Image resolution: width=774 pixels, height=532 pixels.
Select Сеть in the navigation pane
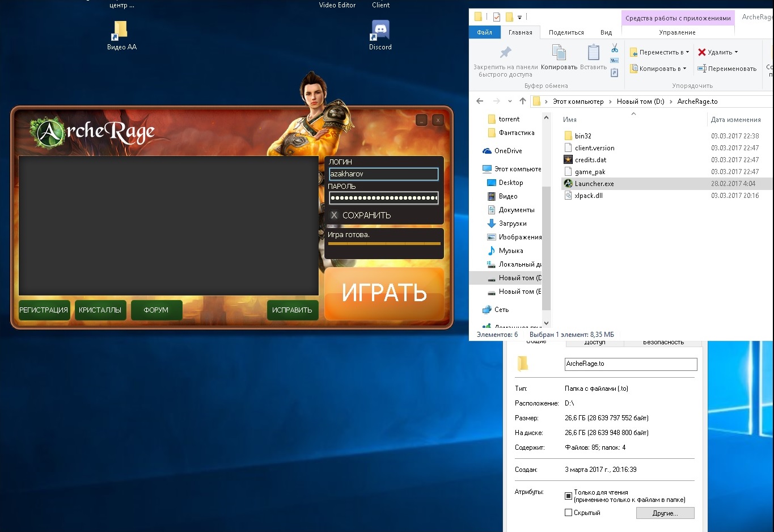pos(501,310)
